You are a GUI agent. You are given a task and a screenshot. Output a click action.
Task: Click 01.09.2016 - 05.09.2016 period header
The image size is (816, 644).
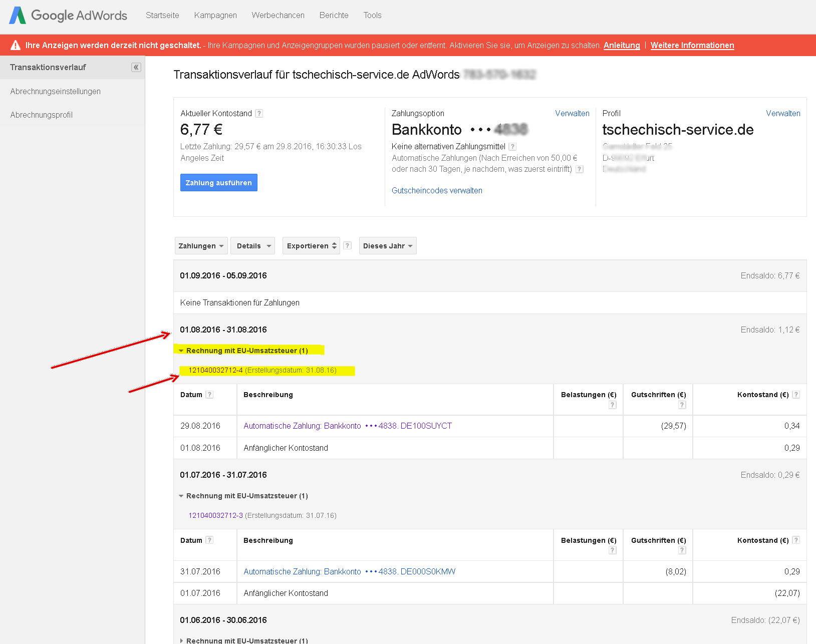[223, 275]
